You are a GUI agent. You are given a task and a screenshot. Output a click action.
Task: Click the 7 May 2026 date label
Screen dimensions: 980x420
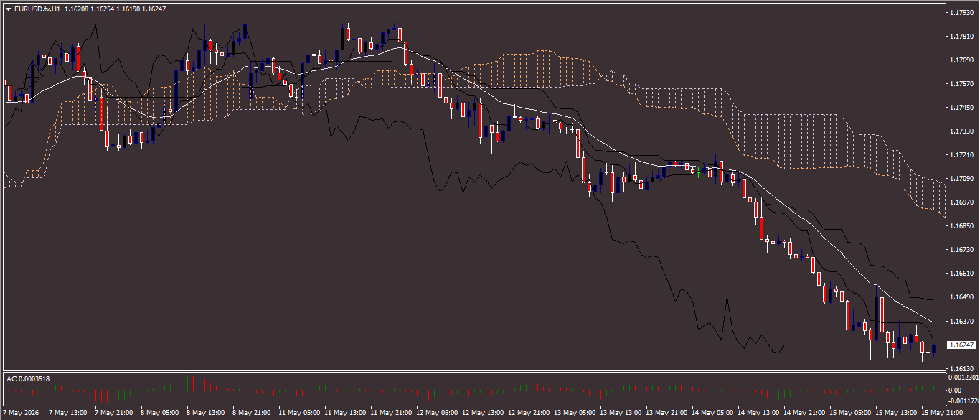click(21, 414)
